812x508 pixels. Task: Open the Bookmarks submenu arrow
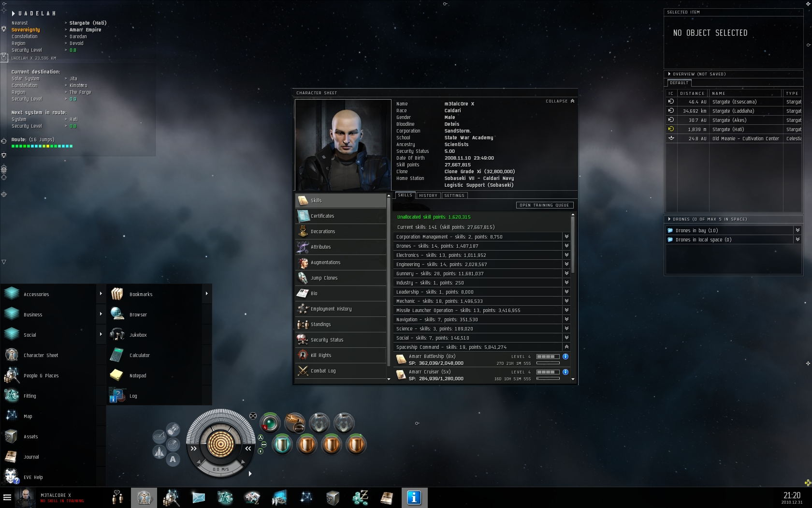[x=207, y=294]
